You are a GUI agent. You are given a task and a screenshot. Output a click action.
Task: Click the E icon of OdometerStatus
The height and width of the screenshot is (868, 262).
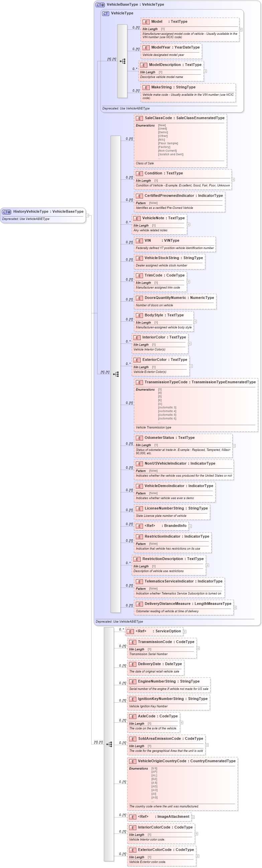(139, 438)
